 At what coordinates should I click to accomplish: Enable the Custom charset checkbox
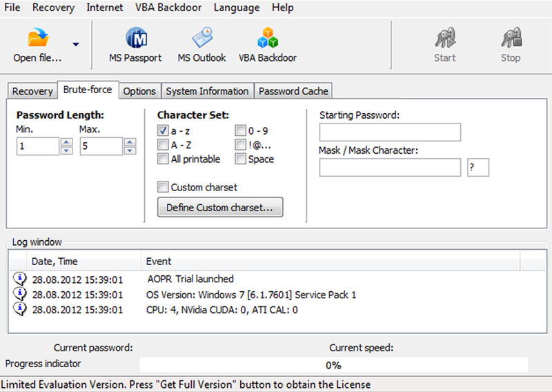point(163,187)
